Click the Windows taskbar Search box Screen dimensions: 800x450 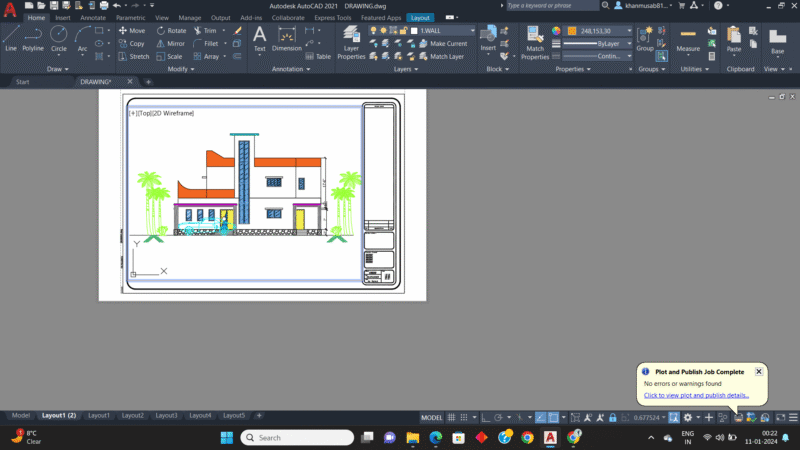pos(297,438)
